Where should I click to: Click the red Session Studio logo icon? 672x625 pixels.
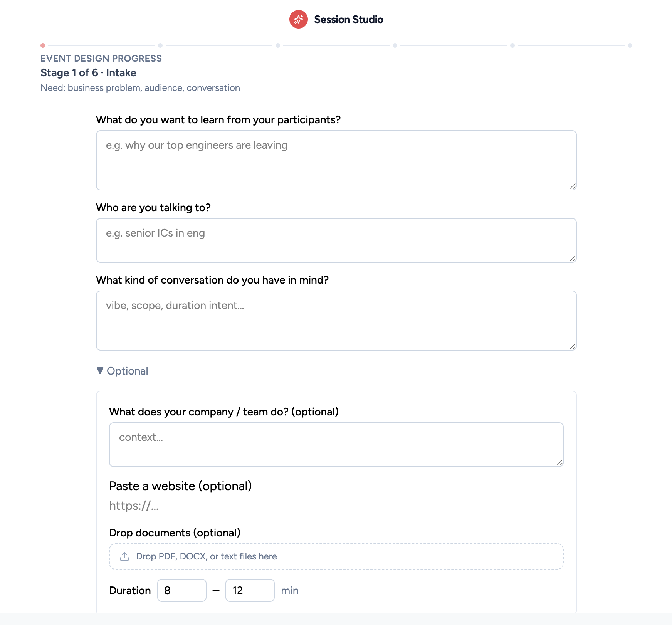tap(298, 19)
